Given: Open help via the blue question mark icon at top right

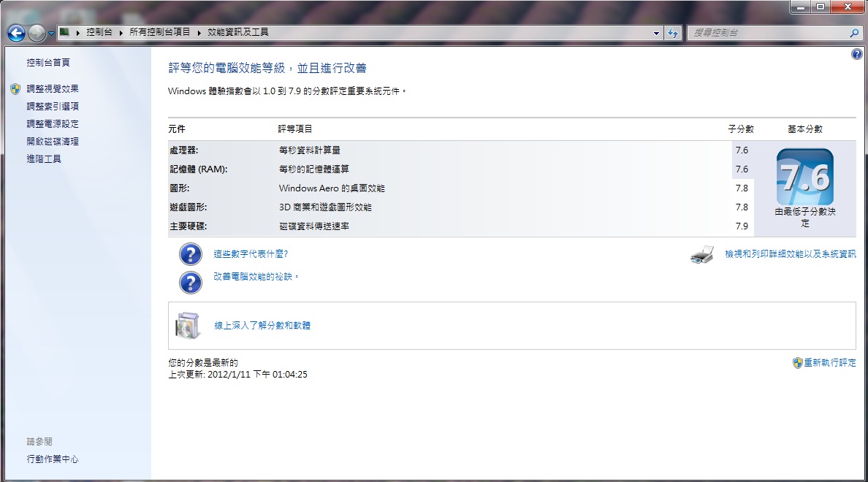Looking at the screenshot, I should pyautogui.click(x=857, y=55).
